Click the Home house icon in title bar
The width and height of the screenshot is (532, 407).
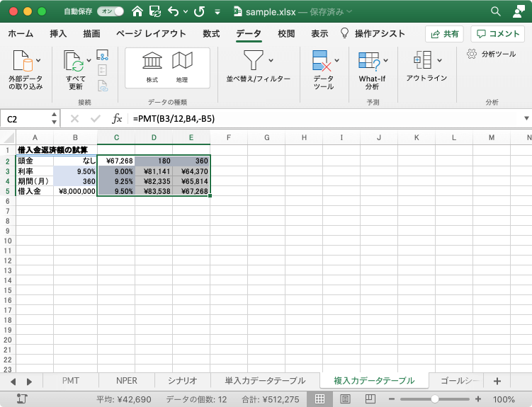(x=137, y=11)
